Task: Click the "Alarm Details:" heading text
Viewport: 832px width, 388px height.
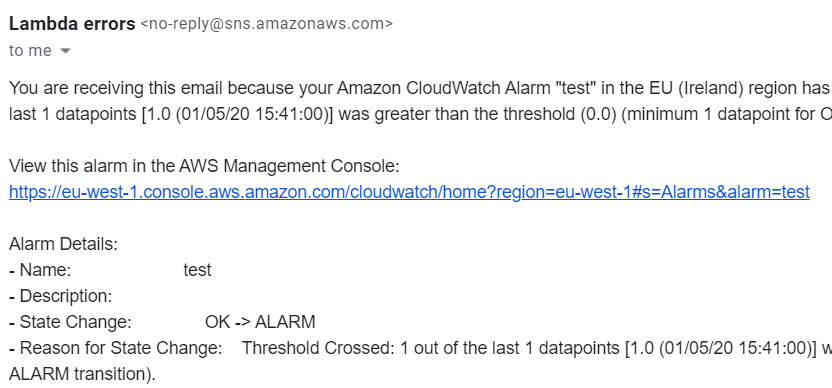Action: [x=63, y=244]
